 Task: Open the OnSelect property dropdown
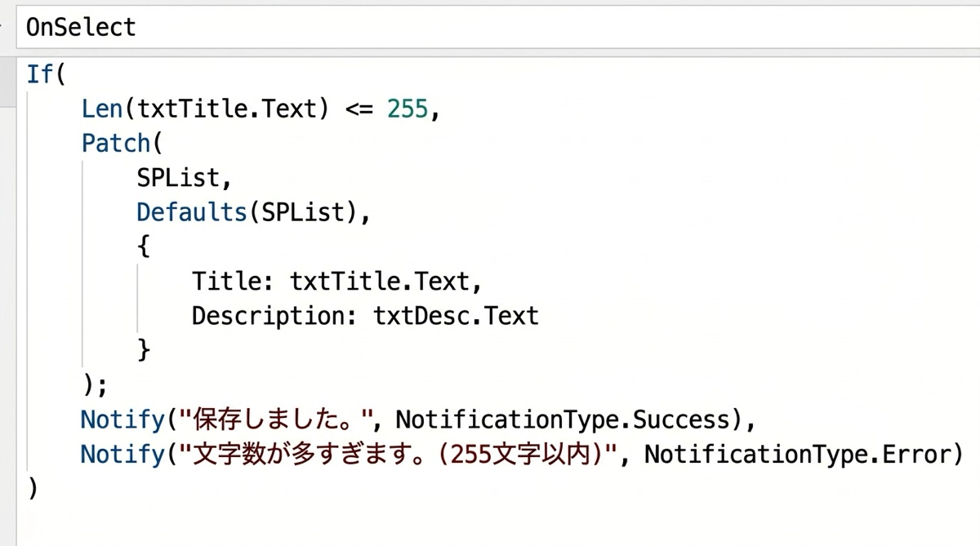pyautogui.click(x=82, y=28)
